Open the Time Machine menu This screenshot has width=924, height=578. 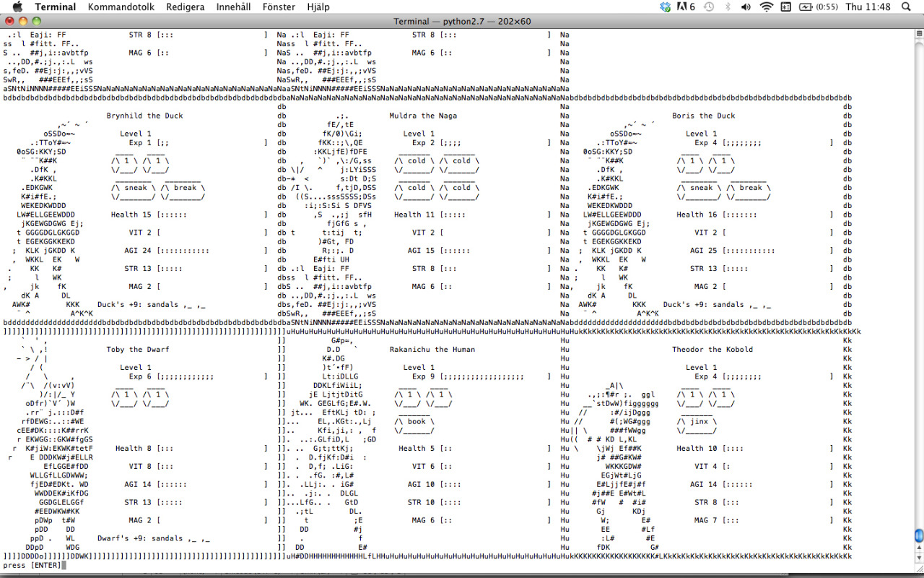point(708,7)
